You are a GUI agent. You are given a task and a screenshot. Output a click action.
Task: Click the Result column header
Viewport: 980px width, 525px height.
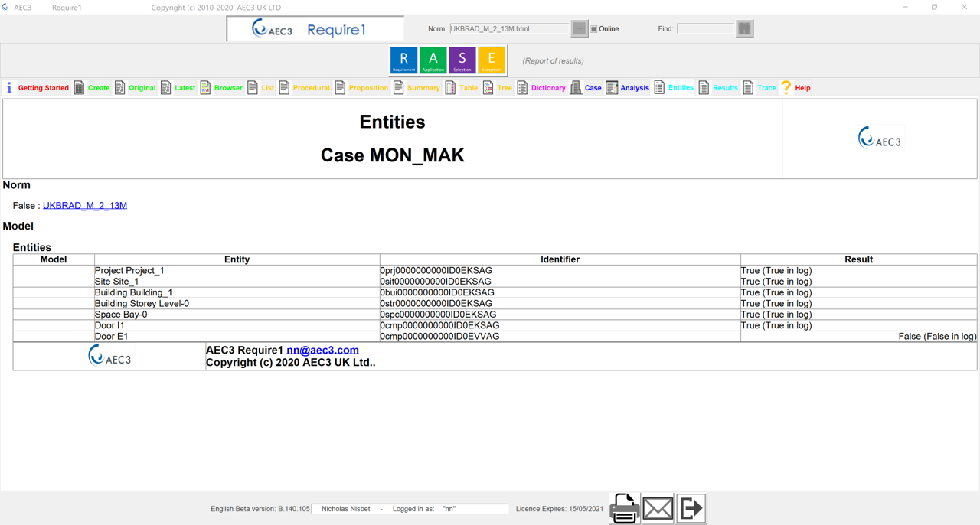(x=858, y=259)
